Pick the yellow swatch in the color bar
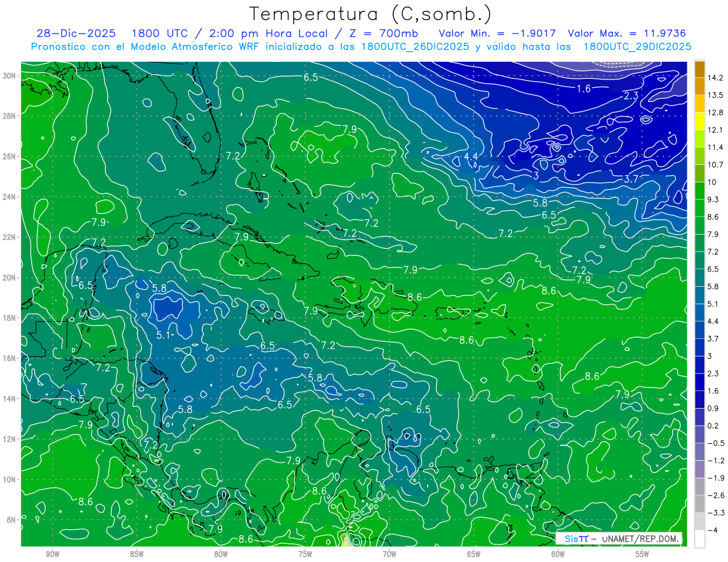This screenshot has height=562, width=728. click(x=699, y=121)
